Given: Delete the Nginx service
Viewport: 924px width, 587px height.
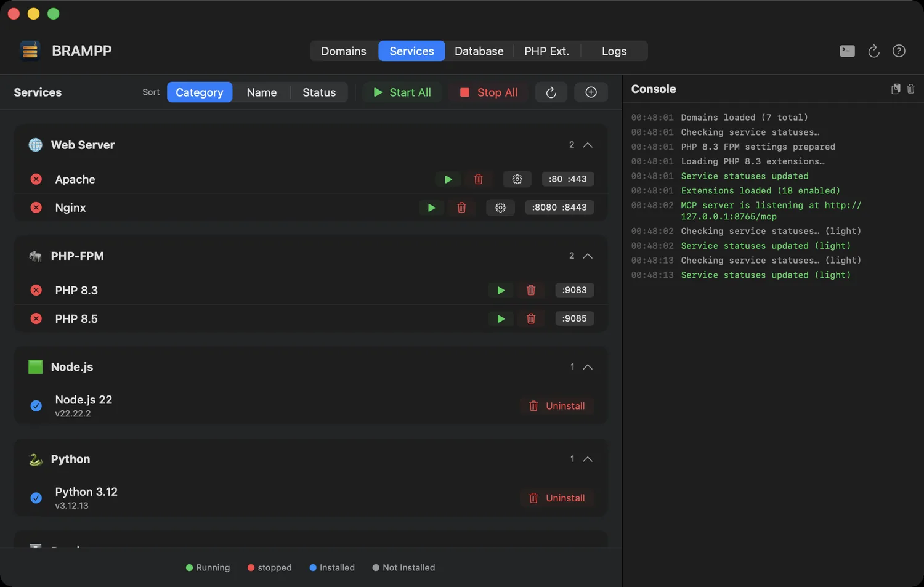Looking at the screenshot, I should 461,208.
